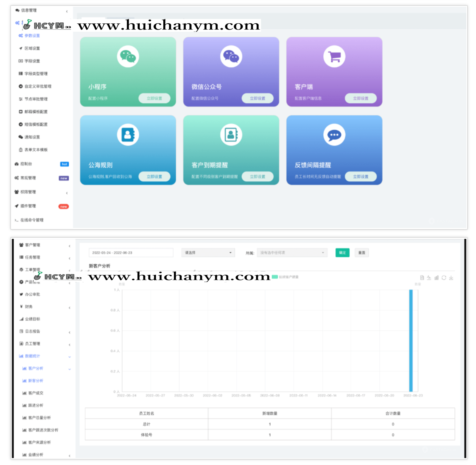The width and height of the screenshot is (476, 465).
Task: Open the 所属 selection dropdown
Action: (x=292, y=253)
